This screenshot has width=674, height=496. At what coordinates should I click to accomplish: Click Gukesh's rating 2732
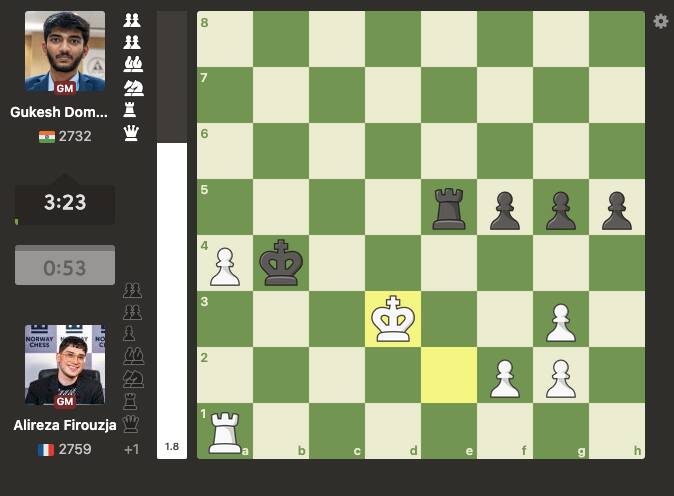[75, 136]
